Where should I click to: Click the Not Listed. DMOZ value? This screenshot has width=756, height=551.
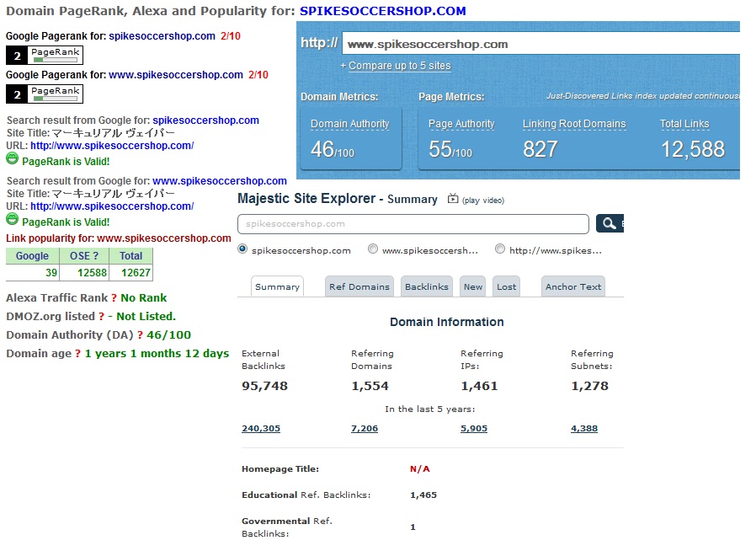point(146,317)
